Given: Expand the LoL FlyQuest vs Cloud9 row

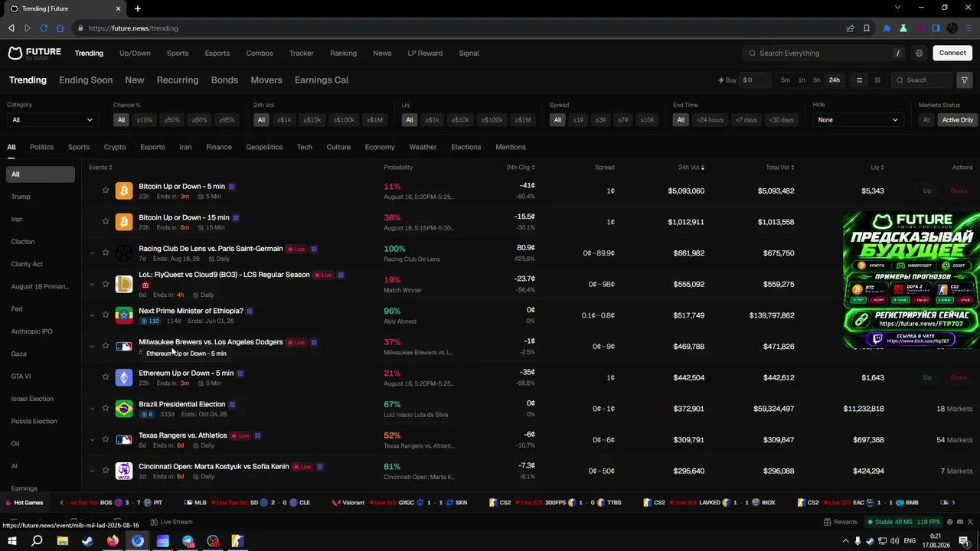Looking at the screenshot, I should click(x=92, y=285).
